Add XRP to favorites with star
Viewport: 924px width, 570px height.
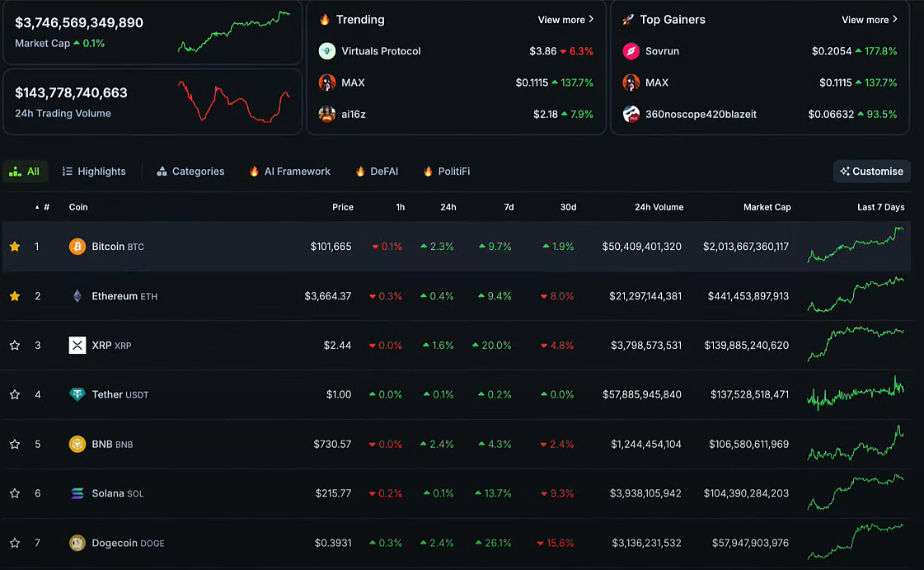click(15, 346)
